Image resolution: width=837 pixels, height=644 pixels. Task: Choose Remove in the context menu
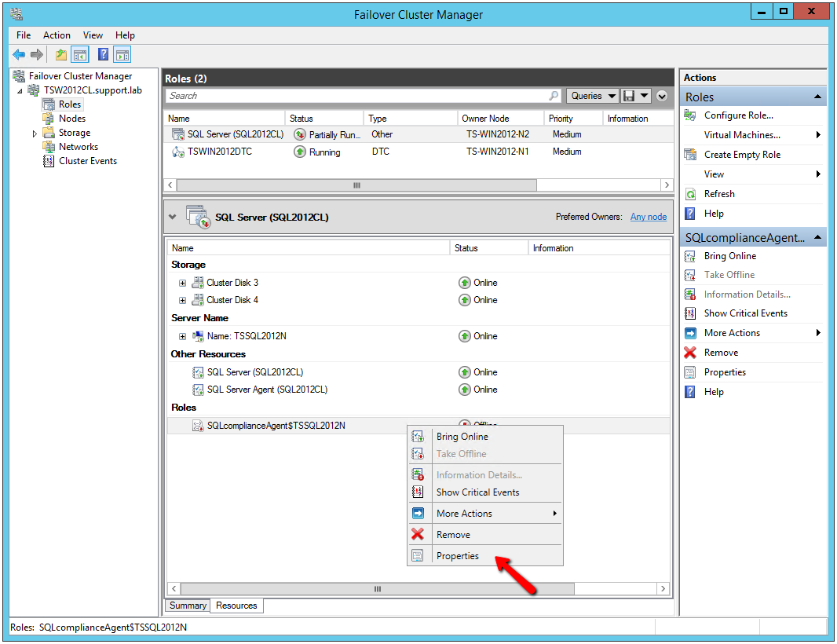point(486,534)
